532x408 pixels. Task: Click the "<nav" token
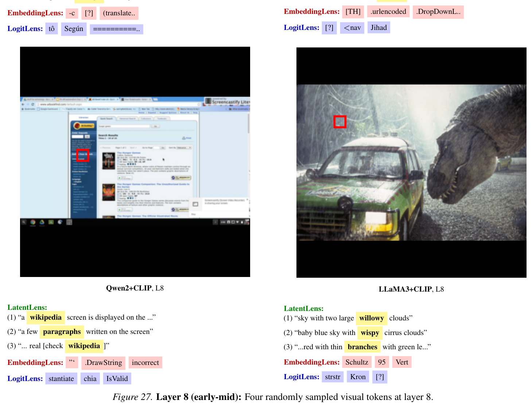[352, 28]
